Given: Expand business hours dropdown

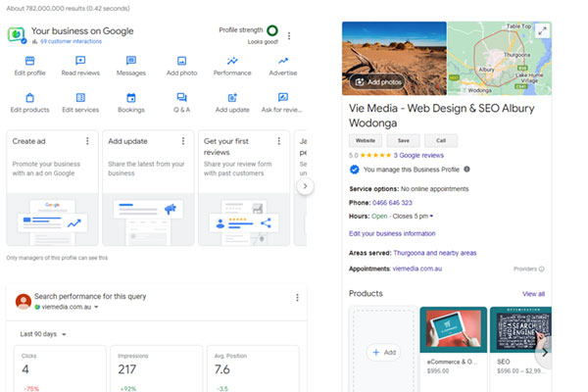Looking at the screenshot, I should [431, 216].
